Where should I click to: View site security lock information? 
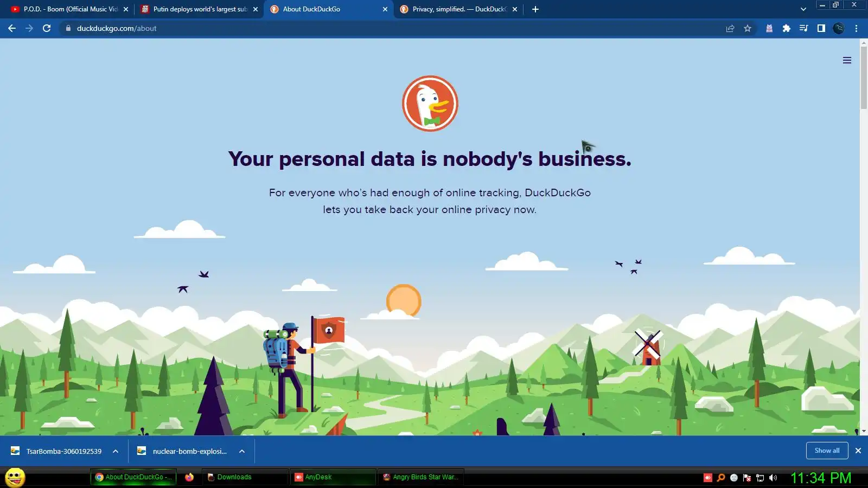68,28
